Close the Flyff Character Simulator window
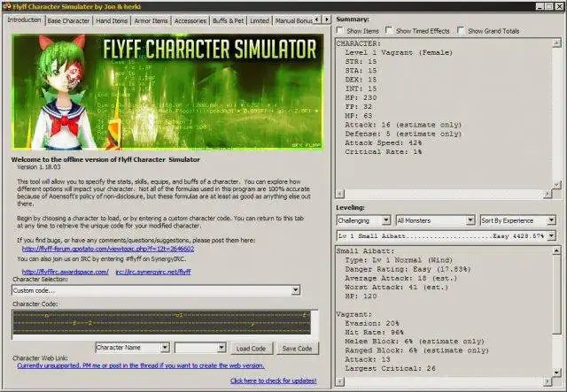 (559, 6)
